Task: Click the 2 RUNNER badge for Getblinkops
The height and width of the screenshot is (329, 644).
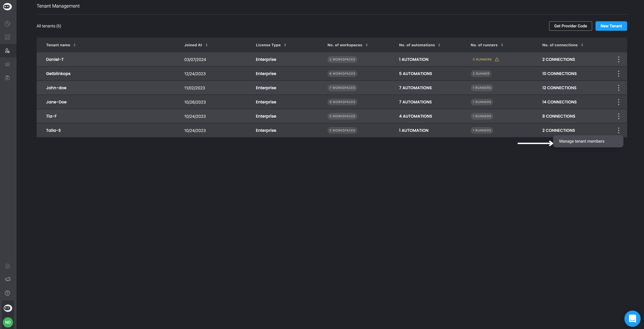Action: [x=481, y=74]
